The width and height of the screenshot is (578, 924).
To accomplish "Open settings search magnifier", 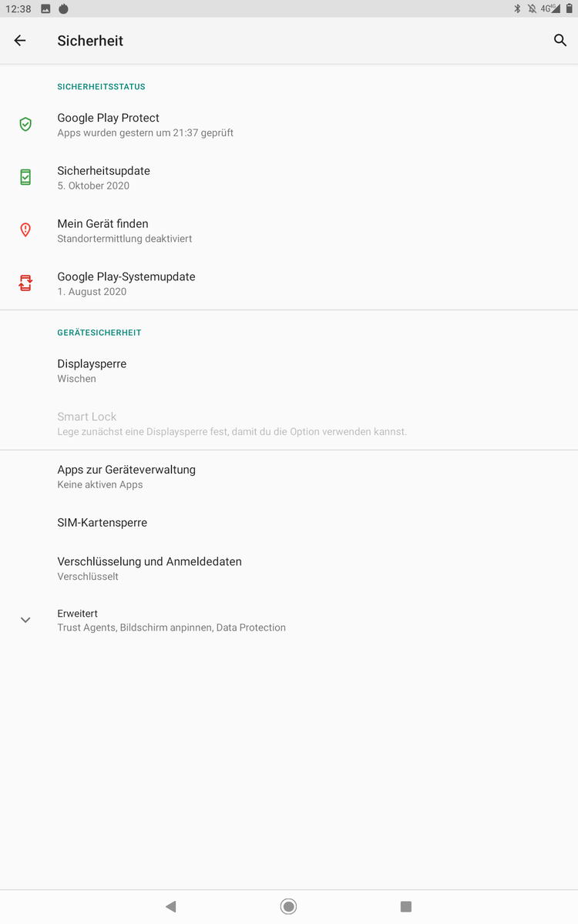I will pyautogui.click(x=560, y=40).
